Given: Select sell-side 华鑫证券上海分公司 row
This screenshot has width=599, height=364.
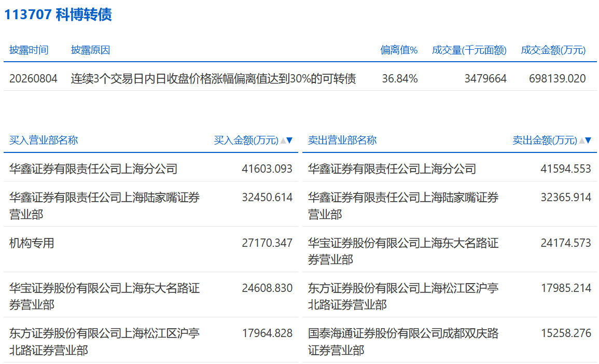Looking at the screenshot, I should tap(450, 169).
